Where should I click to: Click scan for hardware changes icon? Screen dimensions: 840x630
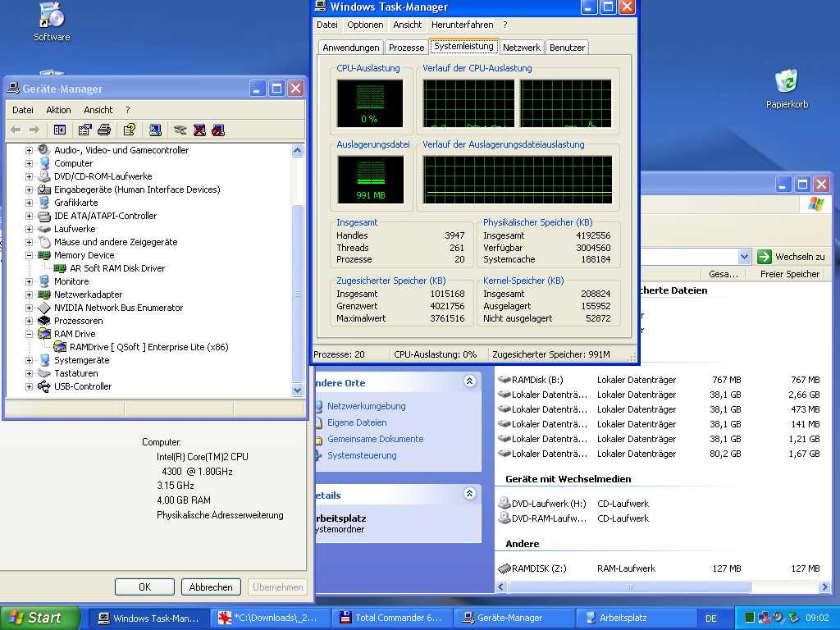coord(155,130)
